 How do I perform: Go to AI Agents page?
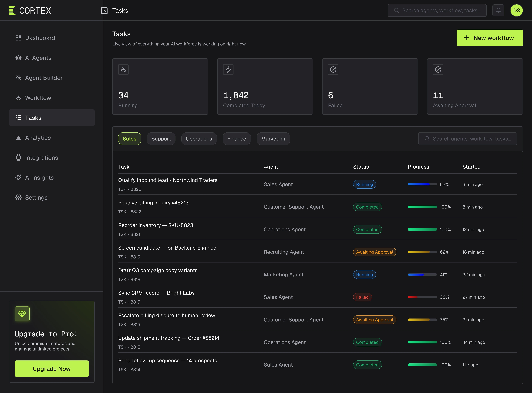click(52, 58)
